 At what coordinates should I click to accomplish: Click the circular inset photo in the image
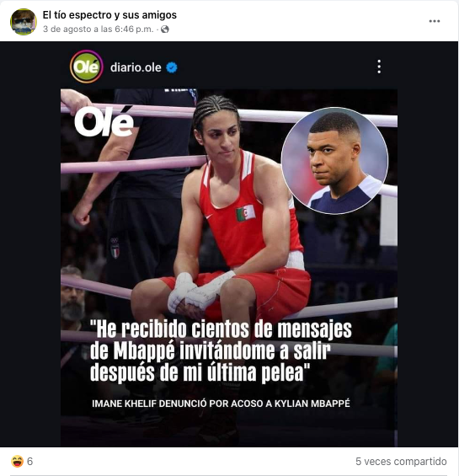334,161
